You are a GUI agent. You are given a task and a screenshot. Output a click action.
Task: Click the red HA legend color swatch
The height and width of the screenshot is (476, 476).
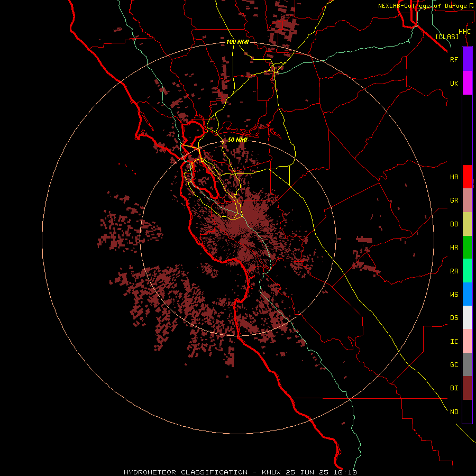(x=467, y=177)
